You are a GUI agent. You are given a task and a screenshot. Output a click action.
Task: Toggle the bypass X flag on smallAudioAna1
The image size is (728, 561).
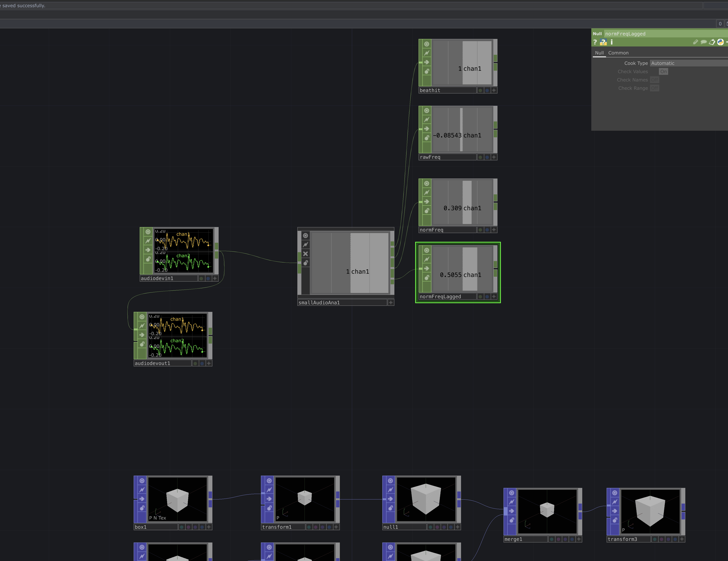(x=306, y=254)
